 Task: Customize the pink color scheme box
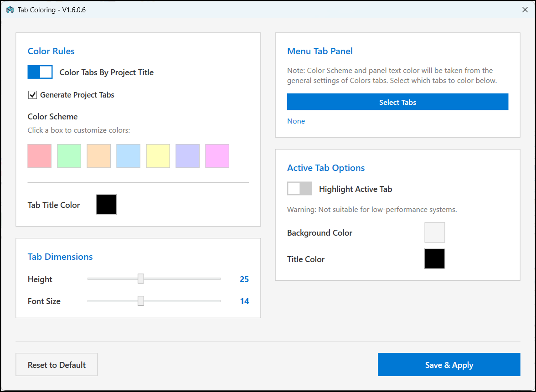[x=40, y=156]
